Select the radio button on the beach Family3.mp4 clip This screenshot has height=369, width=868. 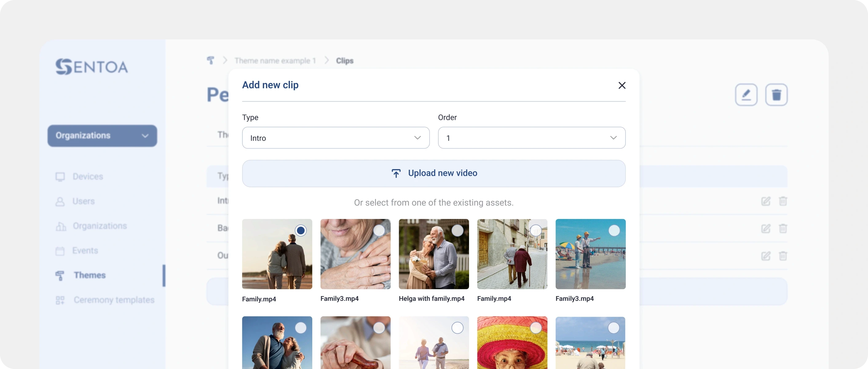pyautogui.click(x=614, y=231)
